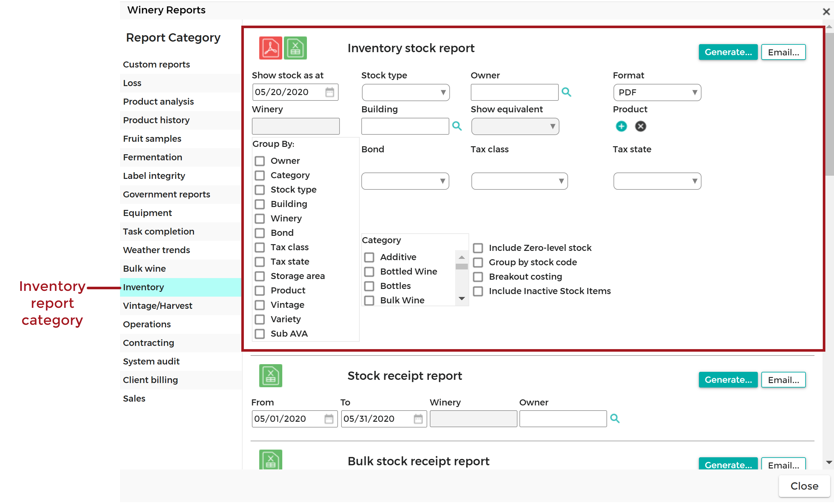Check Group By Vintage
The image size is (834, 504).
[260, 305]
